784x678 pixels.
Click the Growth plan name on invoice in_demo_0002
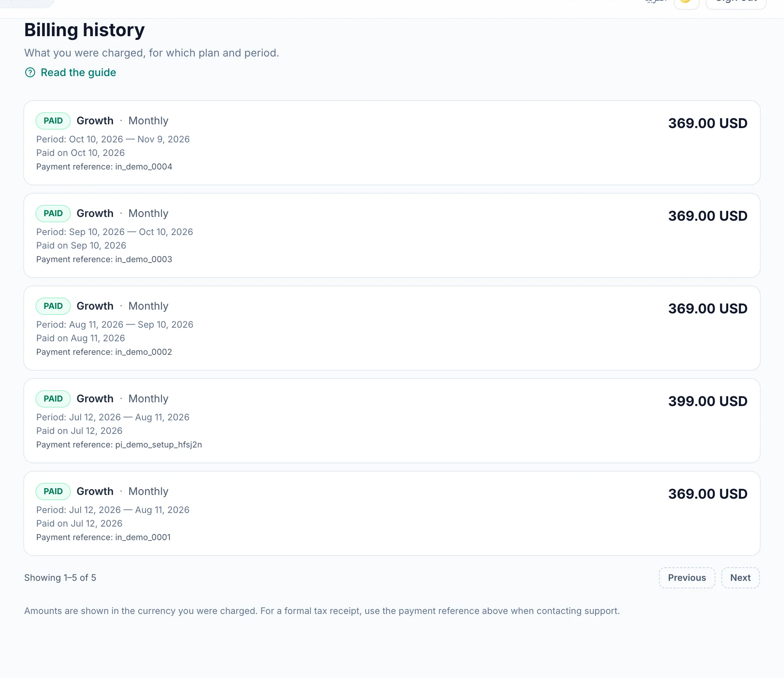(x=95, y=306)
